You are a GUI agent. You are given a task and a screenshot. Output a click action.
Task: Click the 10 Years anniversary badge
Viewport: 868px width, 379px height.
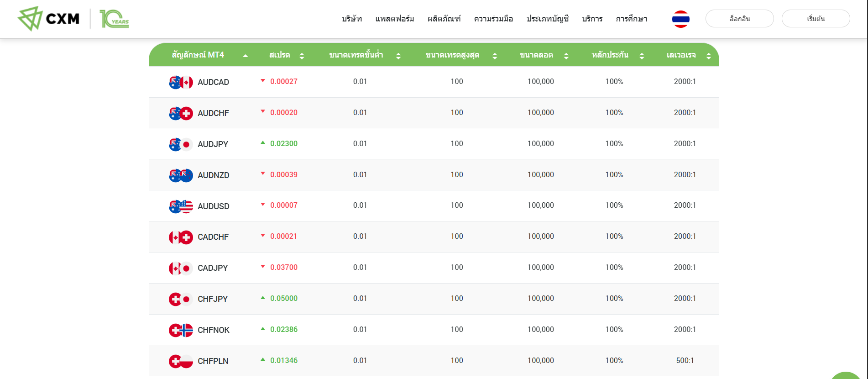(114, 19)
